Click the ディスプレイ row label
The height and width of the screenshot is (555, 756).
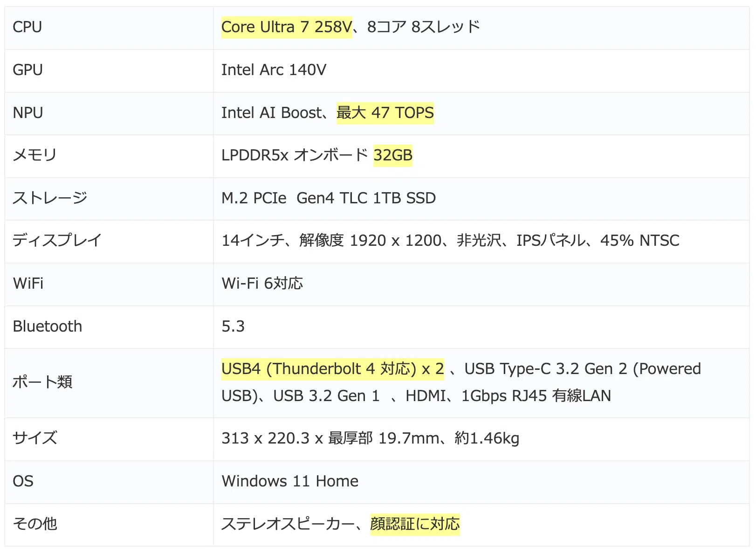tap(57, 241)
